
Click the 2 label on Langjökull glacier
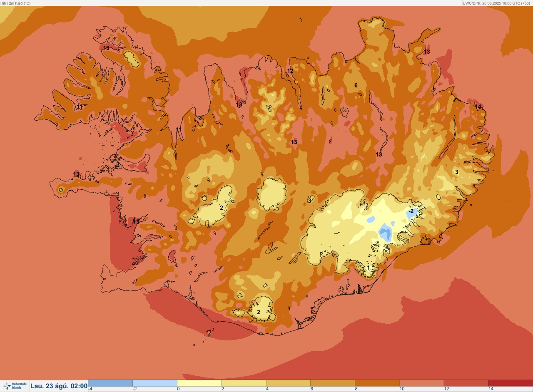pos(222,207)
